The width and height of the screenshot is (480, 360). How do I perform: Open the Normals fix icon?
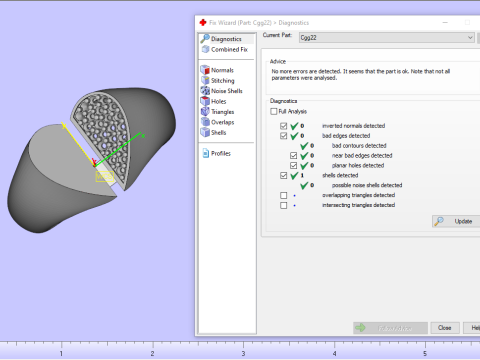click(205, 70)
